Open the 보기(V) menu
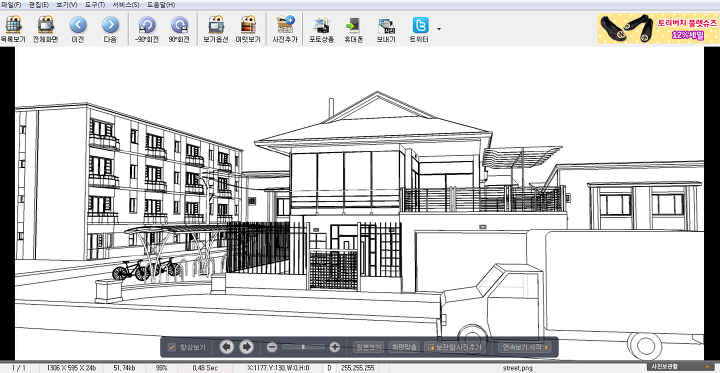720x373 pixels. [x=67, y=5]
